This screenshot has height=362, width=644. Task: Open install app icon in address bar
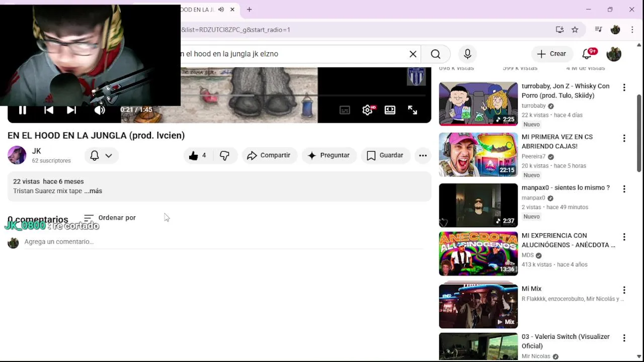pos(559,30)
